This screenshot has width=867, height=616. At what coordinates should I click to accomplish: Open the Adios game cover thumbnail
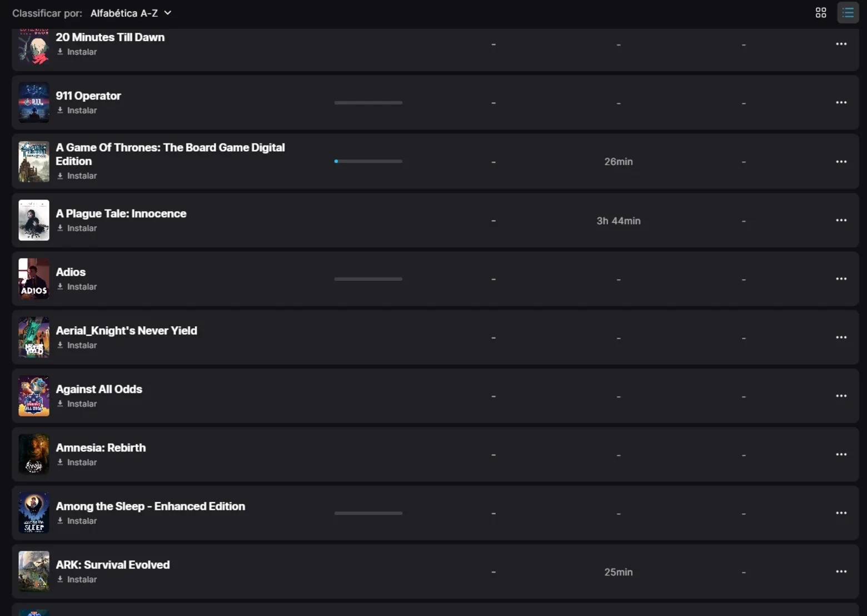click(x=34, y=279)
